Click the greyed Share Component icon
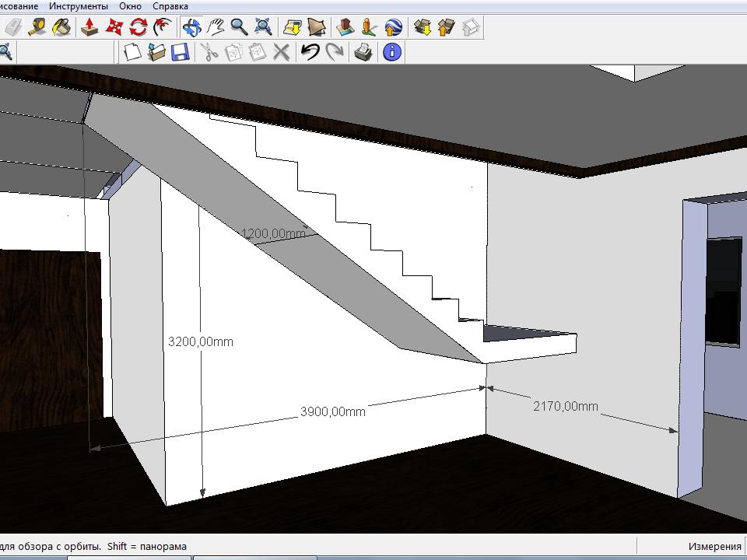 point(470,28)
